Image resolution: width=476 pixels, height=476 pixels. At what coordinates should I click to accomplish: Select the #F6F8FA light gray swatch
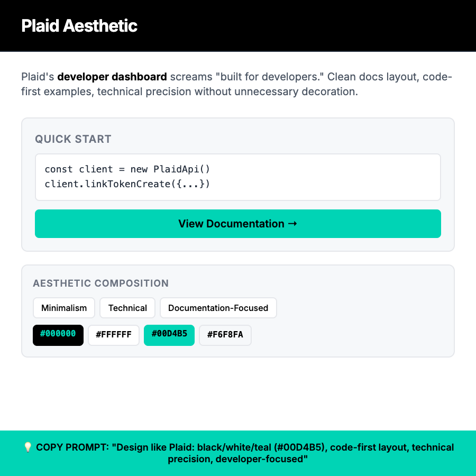coord(225,335)
